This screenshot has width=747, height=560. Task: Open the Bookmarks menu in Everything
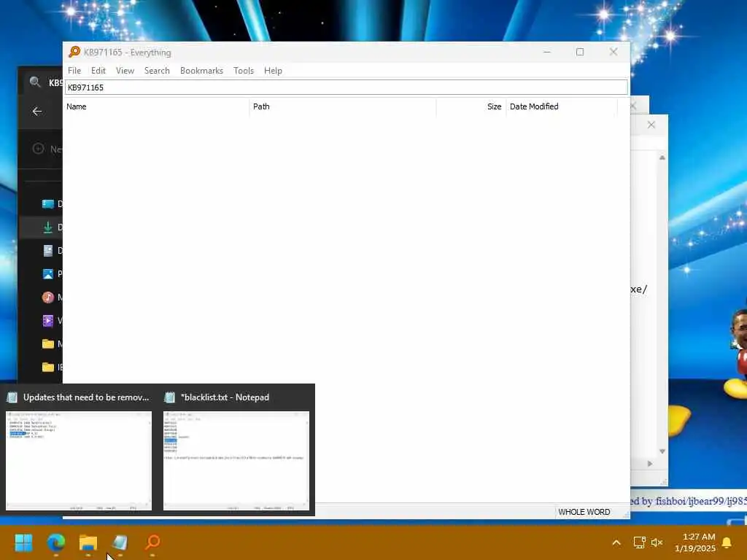[x=201, y=71]
